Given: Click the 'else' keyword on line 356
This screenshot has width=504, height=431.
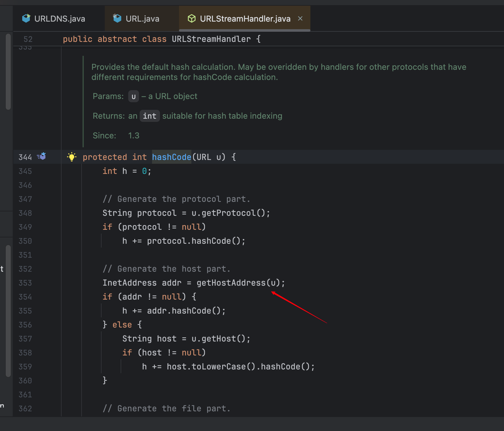Looking at the screenshot, I should [122, 325].
